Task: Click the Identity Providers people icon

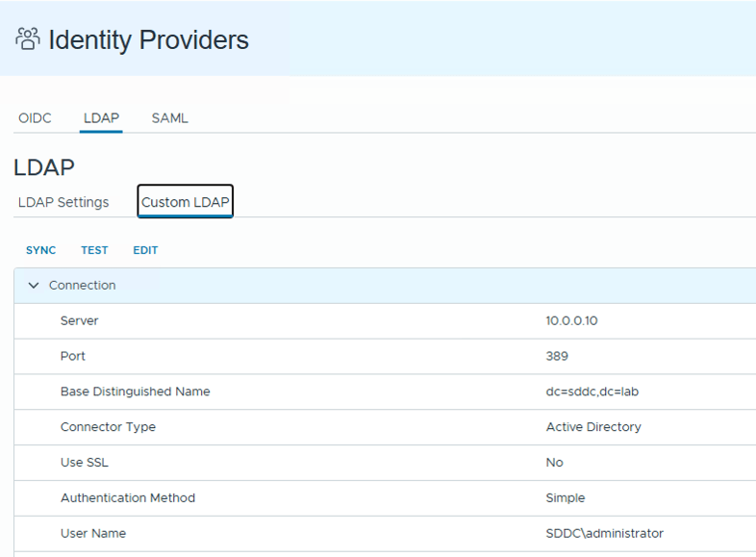Action: pyautogui.click(x=28, y=39)
